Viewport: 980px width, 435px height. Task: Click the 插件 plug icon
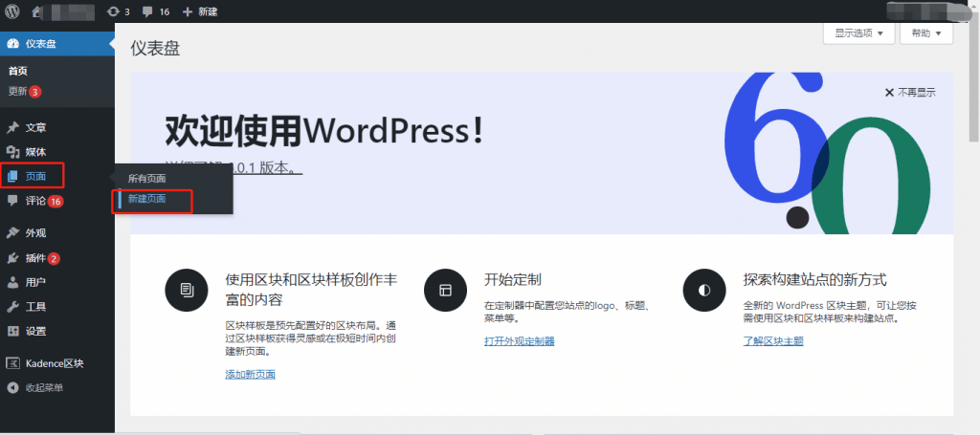point(12,258)
